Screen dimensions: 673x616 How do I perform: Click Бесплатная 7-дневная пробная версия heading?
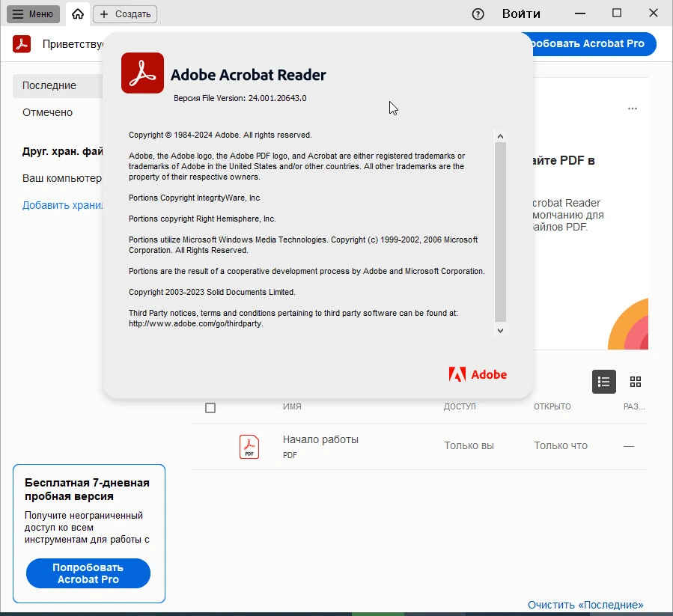(x=87, y=490)
